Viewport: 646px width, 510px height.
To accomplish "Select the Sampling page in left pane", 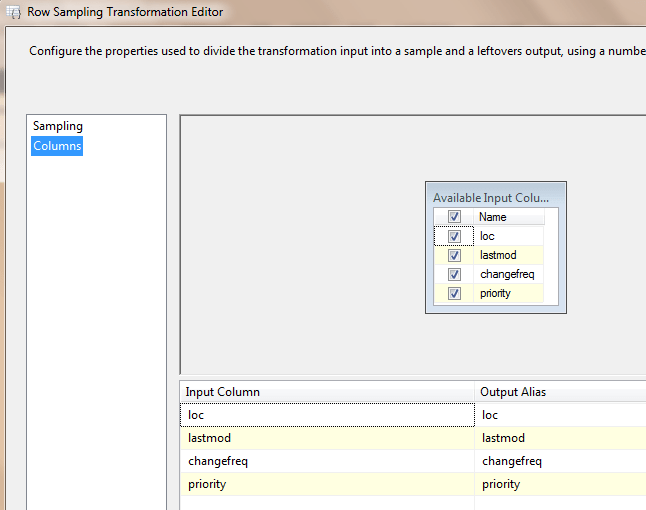I will 58,126.
